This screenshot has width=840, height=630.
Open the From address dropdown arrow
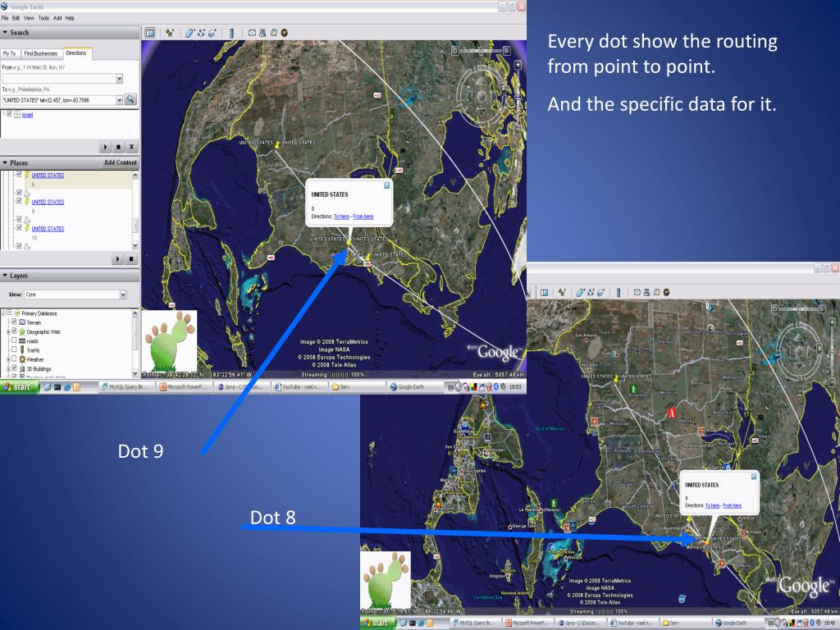pos(119,78)
